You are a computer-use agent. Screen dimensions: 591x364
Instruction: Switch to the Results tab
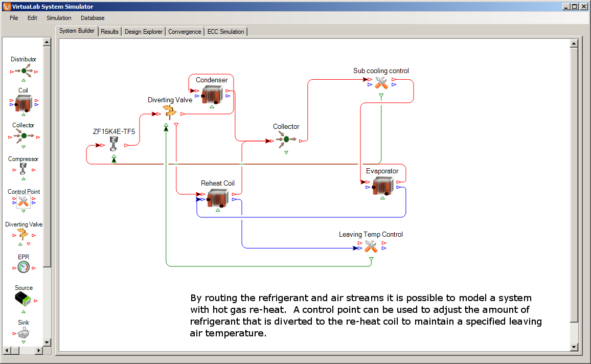coord(109,32)
